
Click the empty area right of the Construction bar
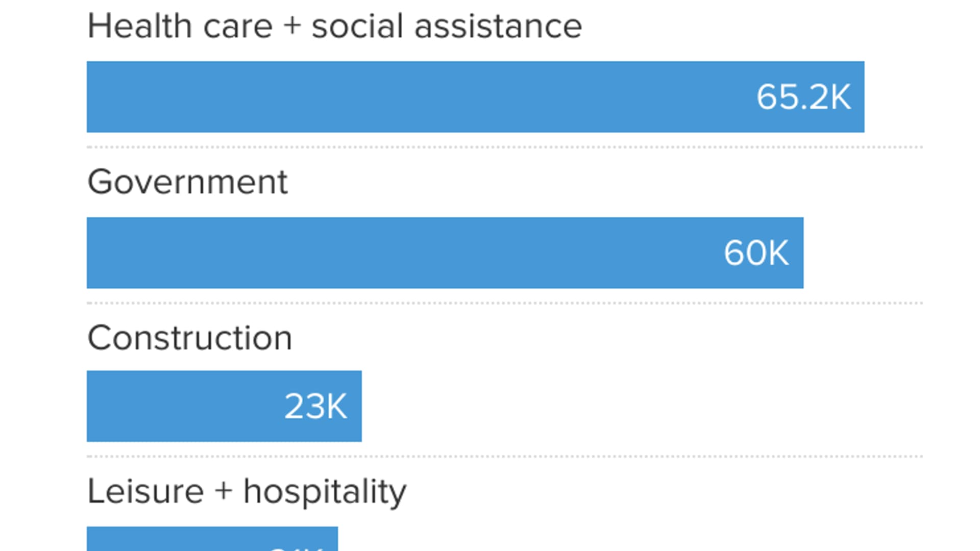click(638, 406)
